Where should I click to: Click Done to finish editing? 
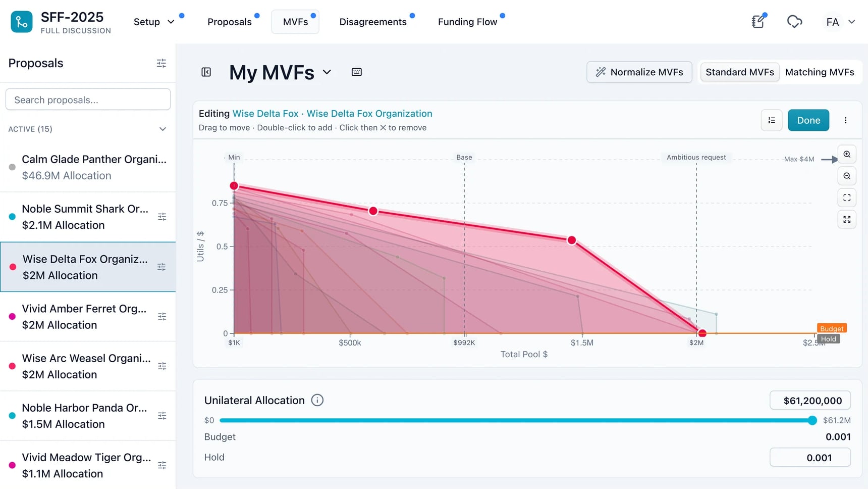(808, 120)
